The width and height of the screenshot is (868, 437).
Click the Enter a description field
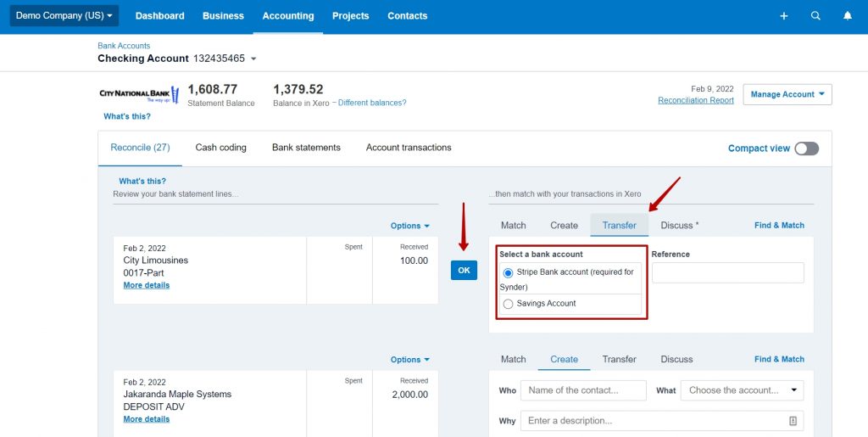[x=662, y=421]
